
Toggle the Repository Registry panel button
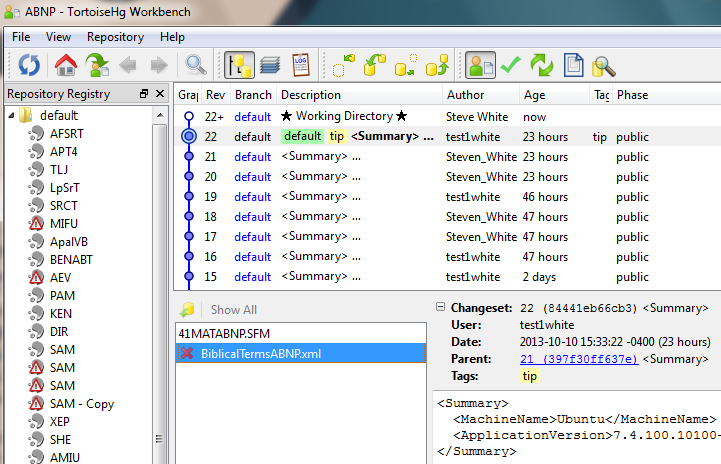point(240,66)
